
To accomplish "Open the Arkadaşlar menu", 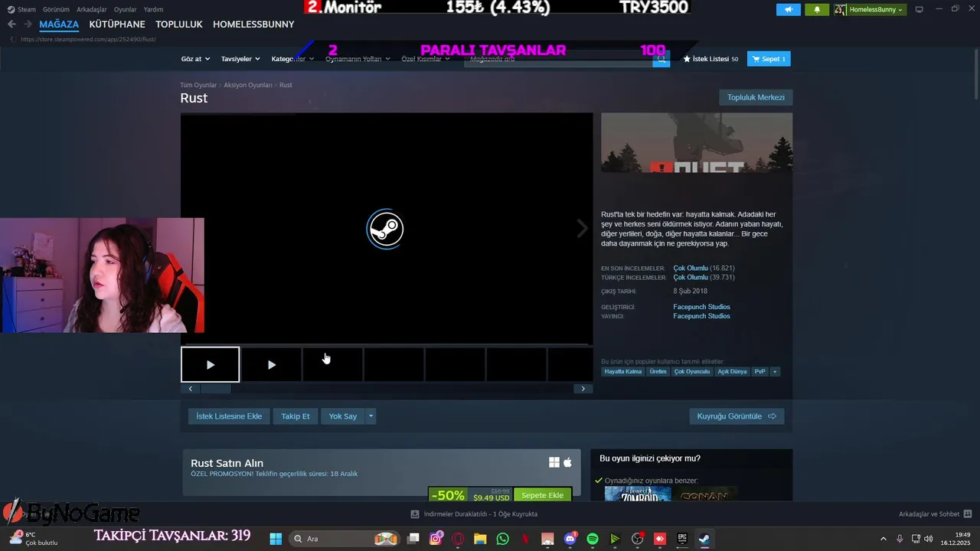I will [x=92, y=9].
